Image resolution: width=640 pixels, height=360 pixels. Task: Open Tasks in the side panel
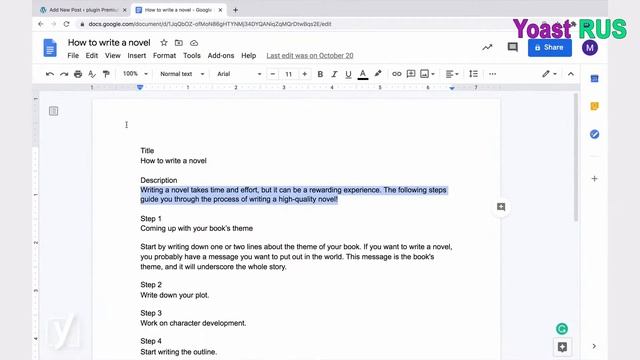click(x=594, y=134)
